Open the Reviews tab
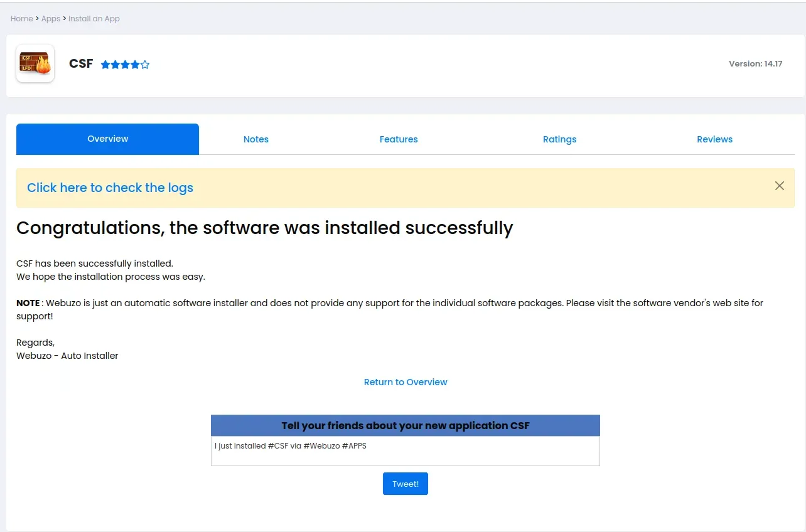 click(x=714, y=139)
